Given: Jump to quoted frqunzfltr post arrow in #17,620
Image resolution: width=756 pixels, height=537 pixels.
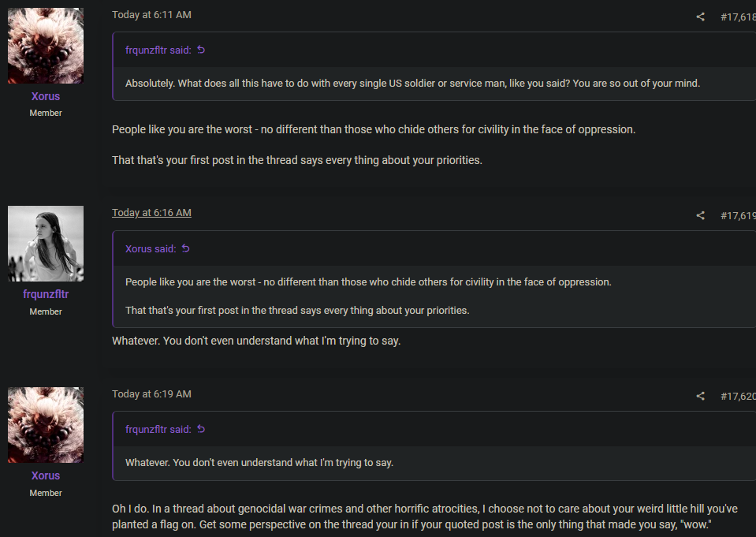Looking at the screenshot, I should [x=201, y=429].
